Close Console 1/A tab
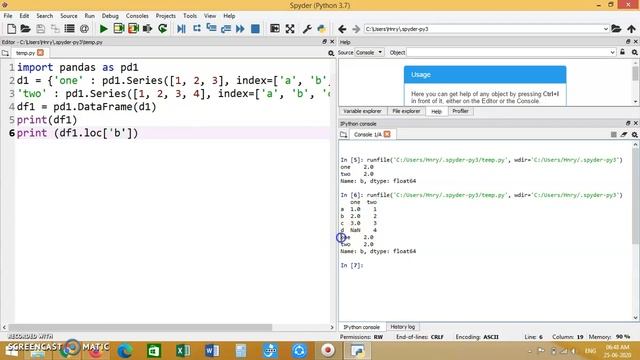The width and height of the screenshot is (640, 360). [387, 134]
